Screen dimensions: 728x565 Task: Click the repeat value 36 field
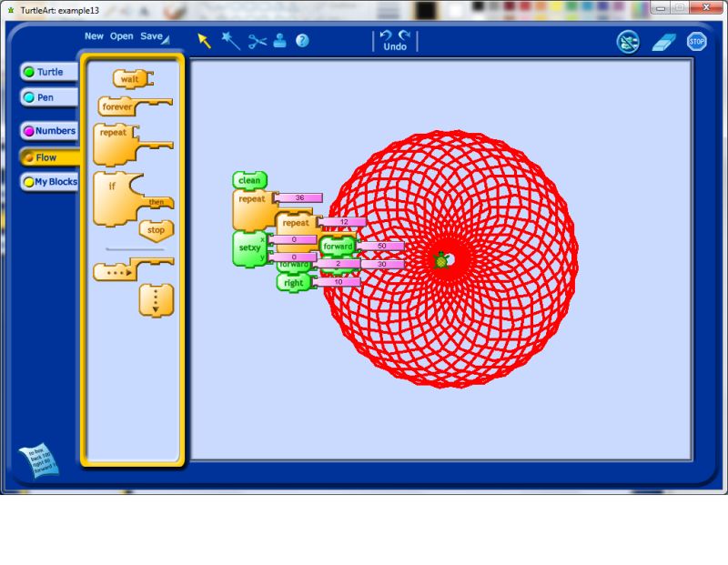coord(300,197)
